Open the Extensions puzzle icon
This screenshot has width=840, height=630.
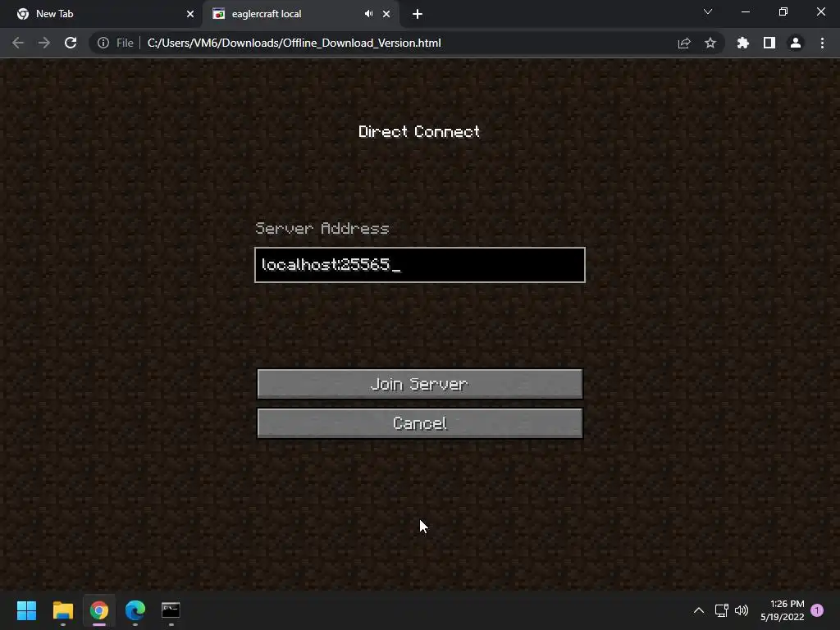click(743, 43)
